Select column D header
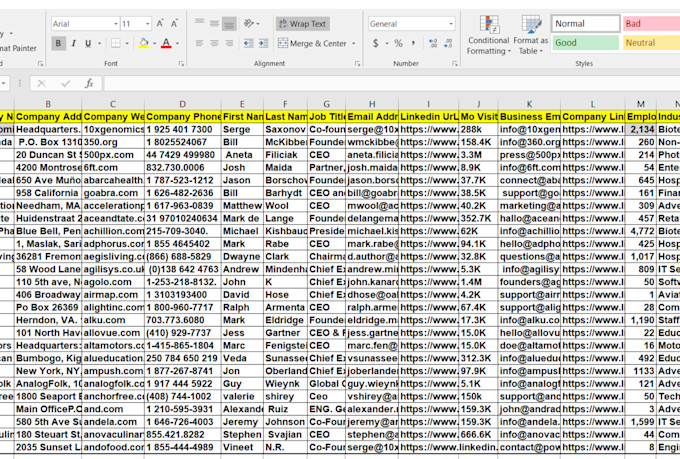Image resolution: width=680 pixels, height=459 pixels. point(183,104)
